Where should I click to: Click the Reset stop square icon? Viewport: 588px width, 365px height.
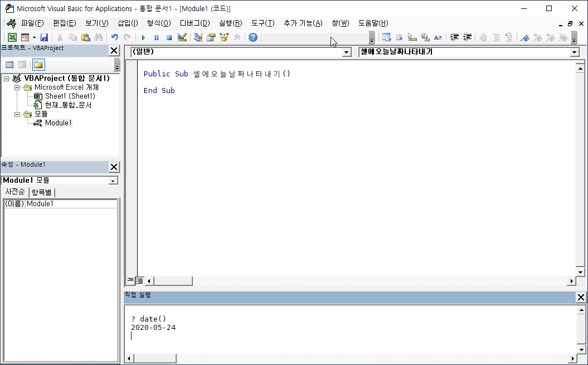(x=169, y=37)
